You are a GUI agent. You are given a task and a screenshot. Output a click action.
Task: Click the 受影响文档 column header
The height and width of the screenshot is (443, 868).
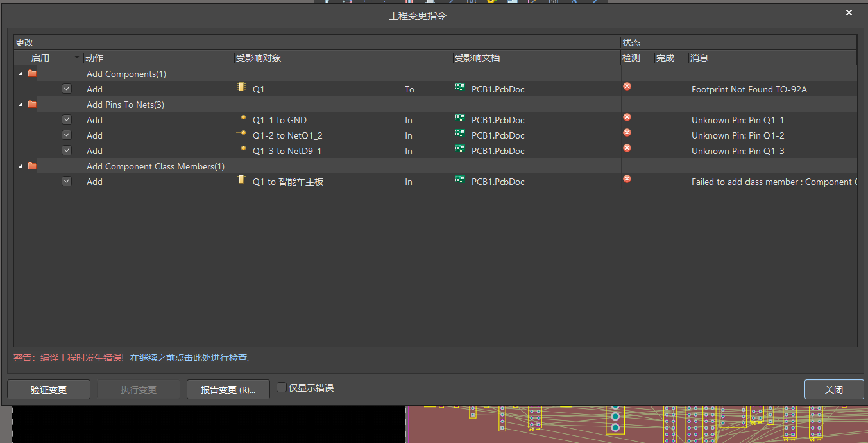coord(537,58)
